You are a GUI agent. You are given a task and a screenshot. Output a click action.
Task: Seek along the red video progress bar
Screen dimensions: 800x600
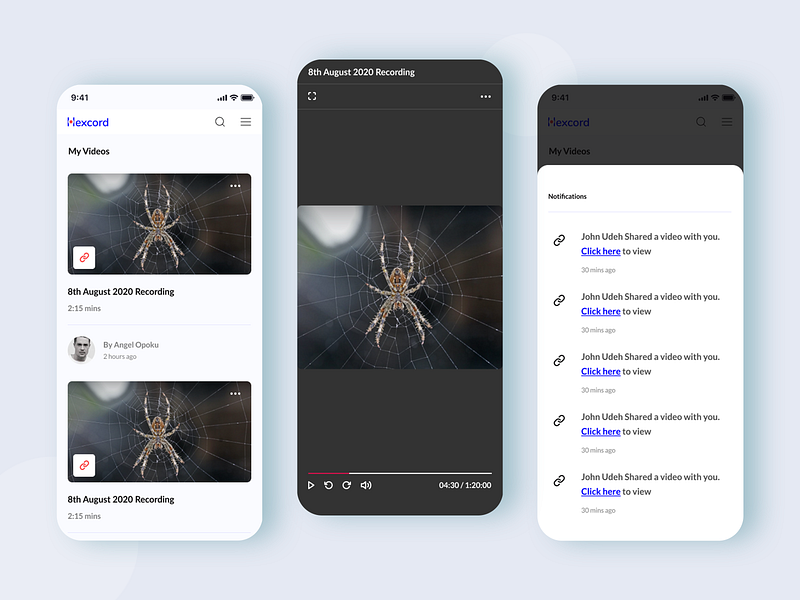click(x=400, y=473)
